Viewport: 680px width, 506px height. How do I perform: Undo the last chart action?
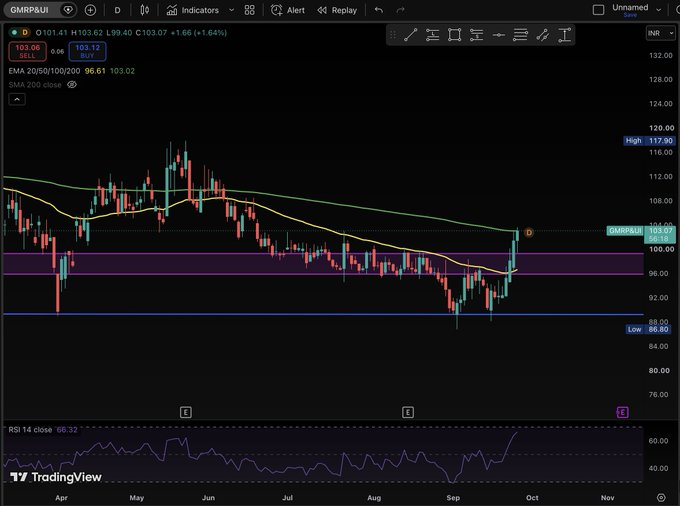[379, 10]
